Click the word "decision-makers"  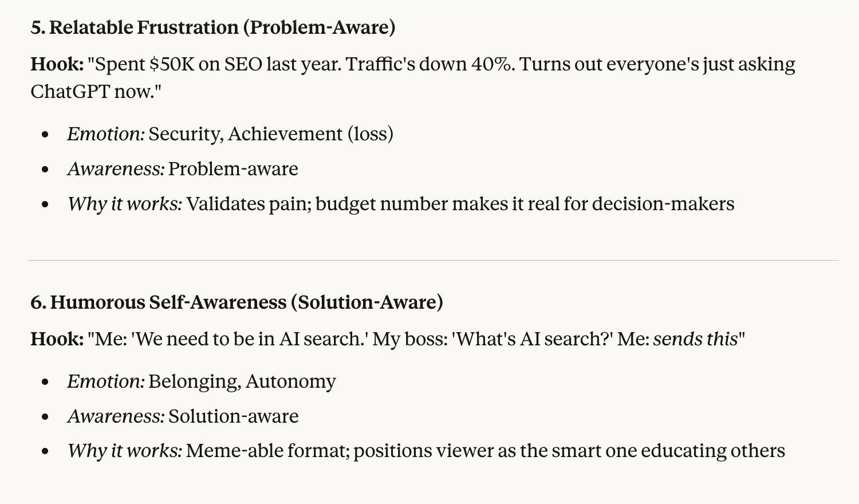[663, 204]
